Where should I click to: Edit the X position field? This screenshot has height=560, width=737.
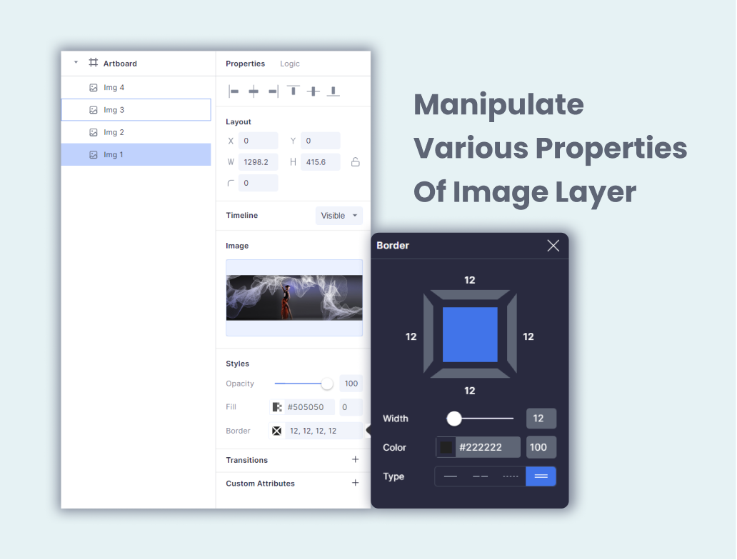258,141
